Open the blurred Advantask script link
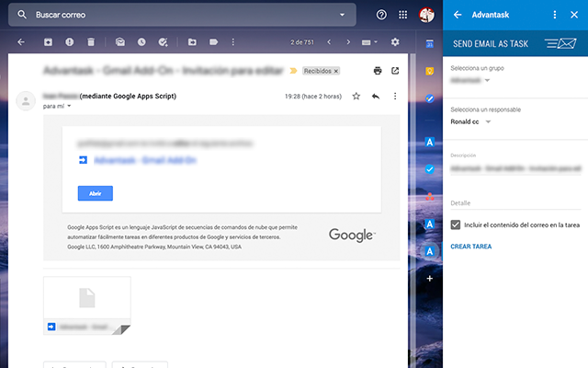 click(145, 160)
